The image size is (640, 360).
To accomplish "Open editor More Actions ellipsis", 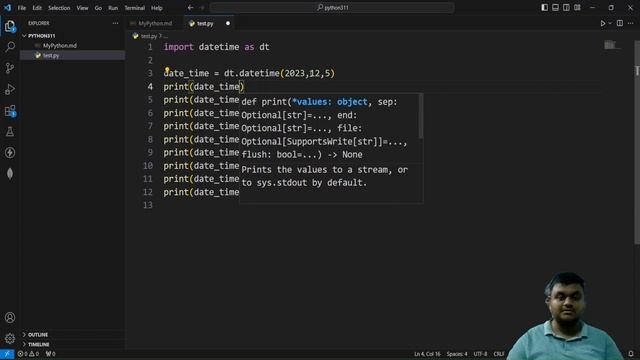I will 631,23.
